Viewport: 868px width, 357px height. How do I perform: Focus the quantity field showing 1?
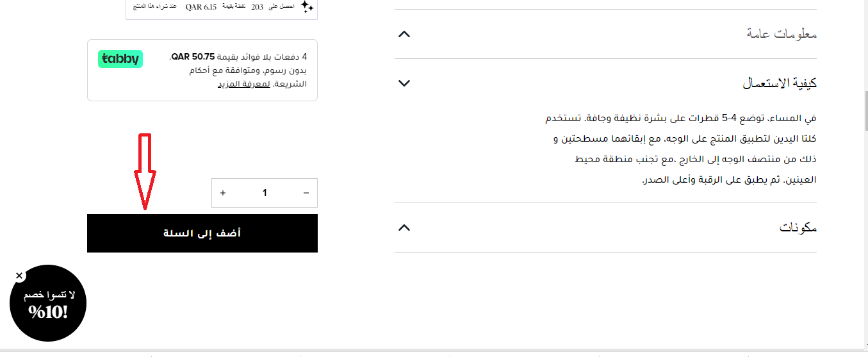(x=265, y=193)
